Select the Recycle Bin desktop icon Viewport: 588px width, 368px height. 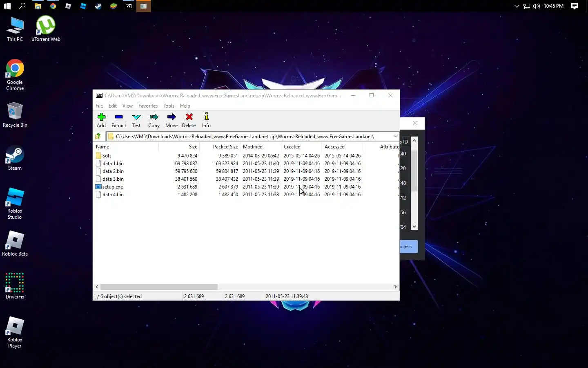(x=15, y=115)
